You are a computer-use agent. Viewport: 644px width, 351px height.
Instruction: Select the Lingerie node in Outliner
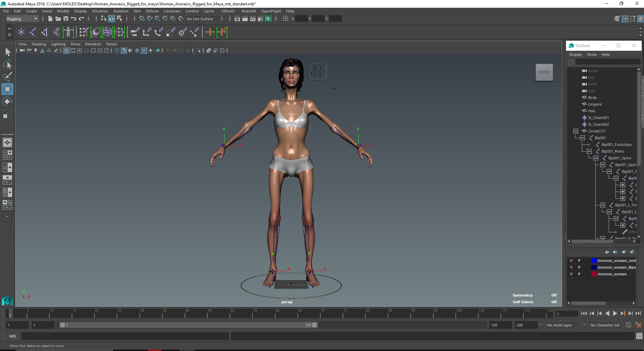pos(595,104)
